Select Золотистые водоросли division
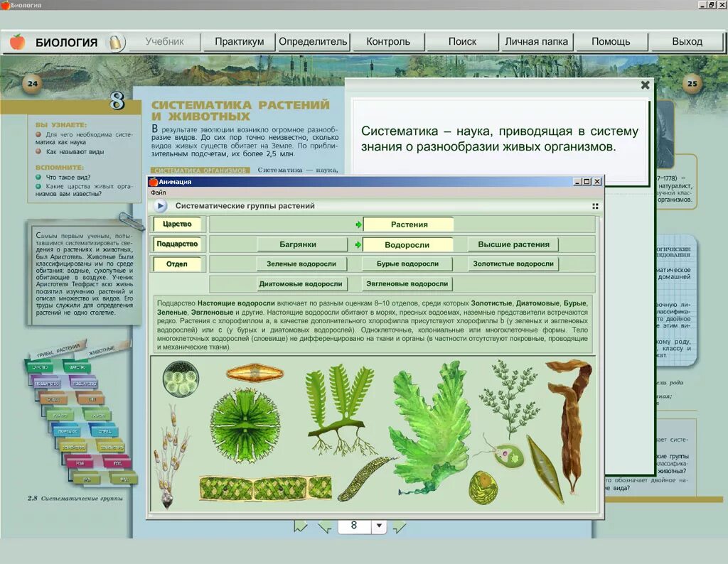The height and width of the screenshot is (564, 728). tap(513, 264)
